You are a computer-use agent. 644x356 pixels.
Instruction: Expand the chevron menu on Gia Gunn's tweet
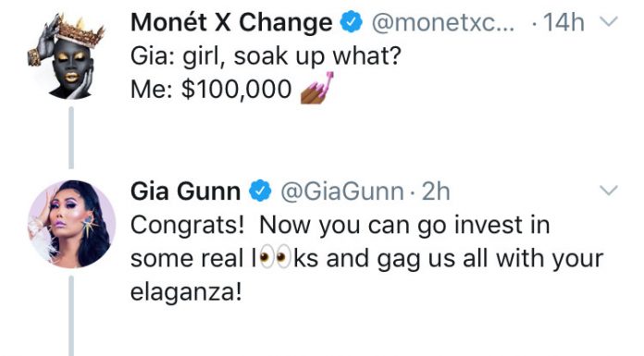609,190
